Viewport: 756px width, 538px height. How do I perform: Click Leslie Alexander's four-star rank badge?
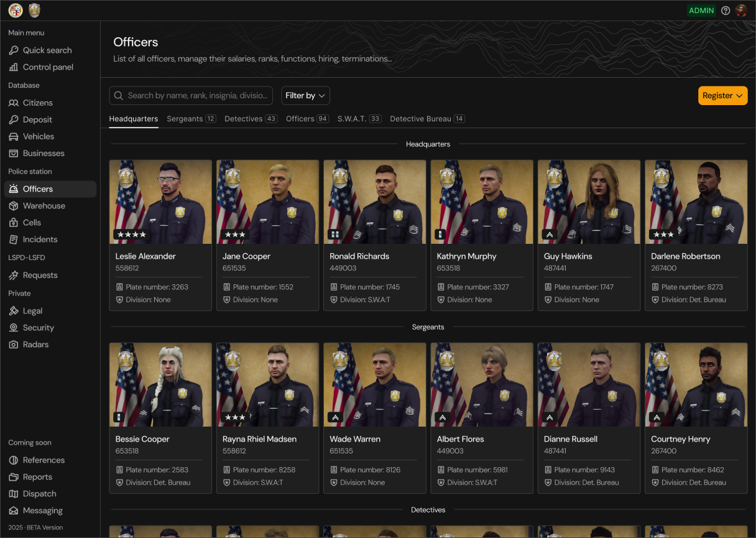point(131,234)
